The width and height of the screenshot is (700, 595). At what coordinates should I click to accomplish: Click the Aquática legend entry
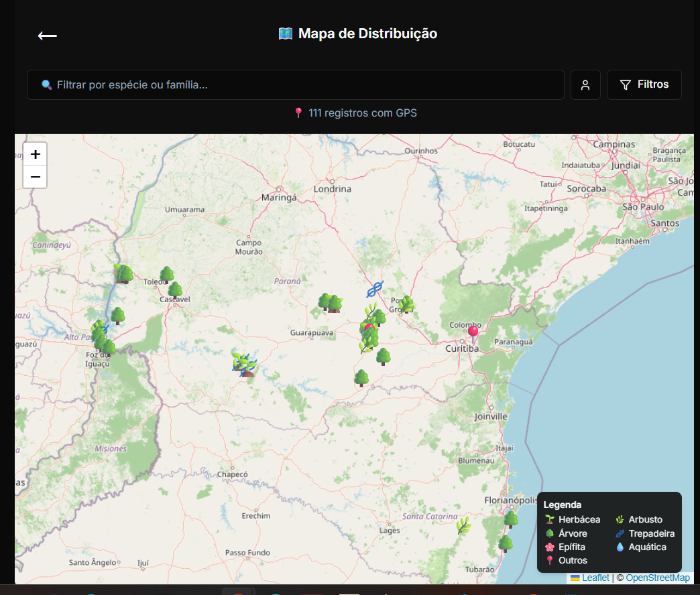click(x=641, y=547)
